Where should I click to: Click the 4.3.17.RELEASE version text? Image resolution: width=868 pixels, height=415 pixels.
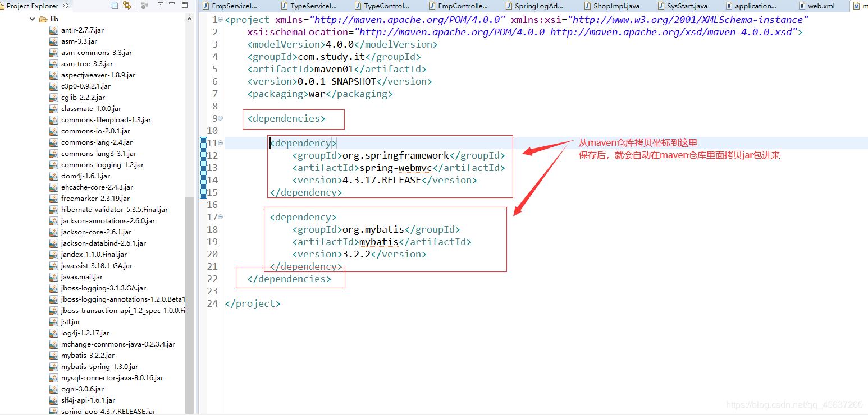tap(381, 180)
